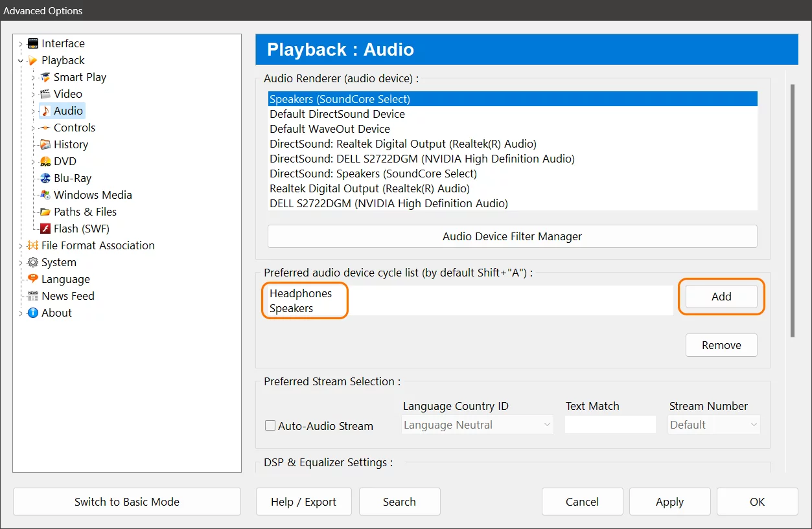Click the History folder icon
812x529 pixels.
45,144
